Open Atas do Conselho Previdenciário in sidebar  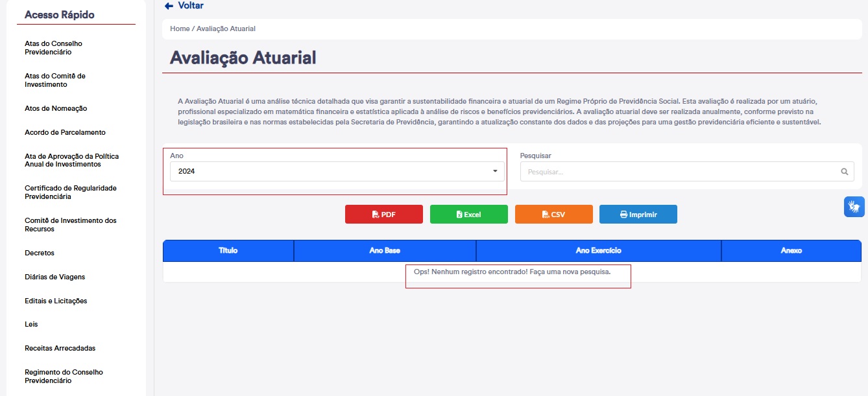click(53, 48)
